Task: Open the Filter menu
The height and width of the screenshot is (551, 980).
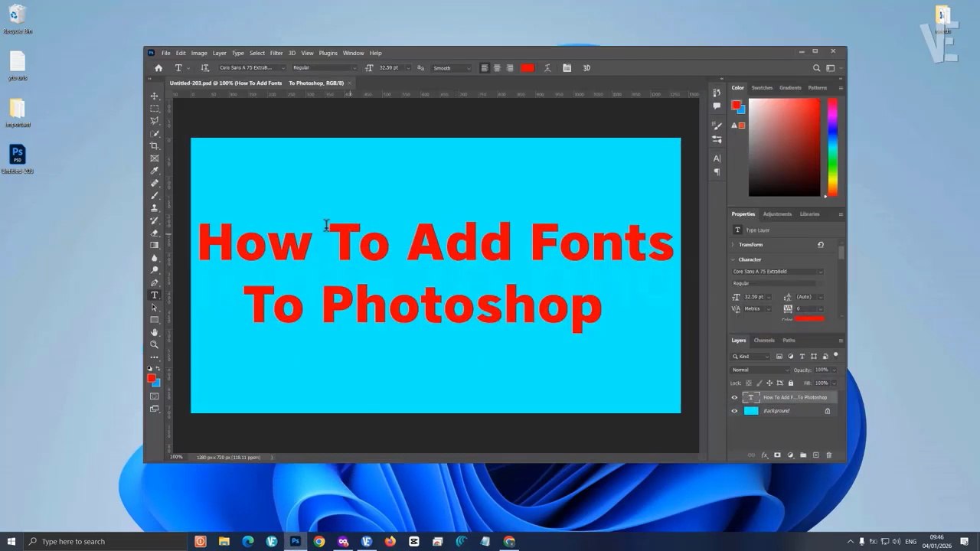Action: (x=276, y=53)
